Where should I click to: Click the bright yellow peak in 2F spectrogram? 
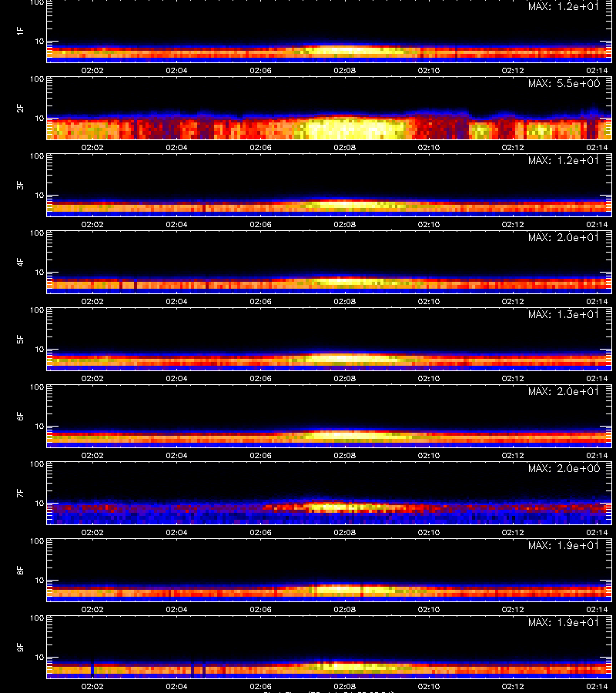pos(351,129)
